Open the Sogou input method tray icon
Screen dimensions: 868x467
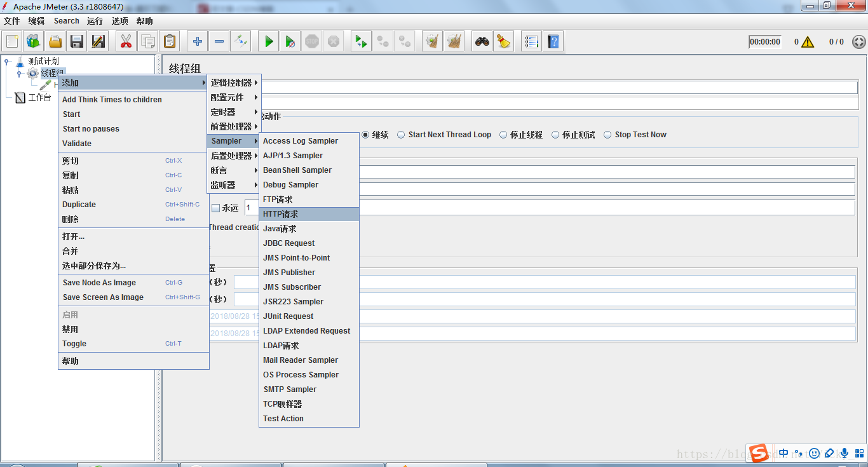759,453
